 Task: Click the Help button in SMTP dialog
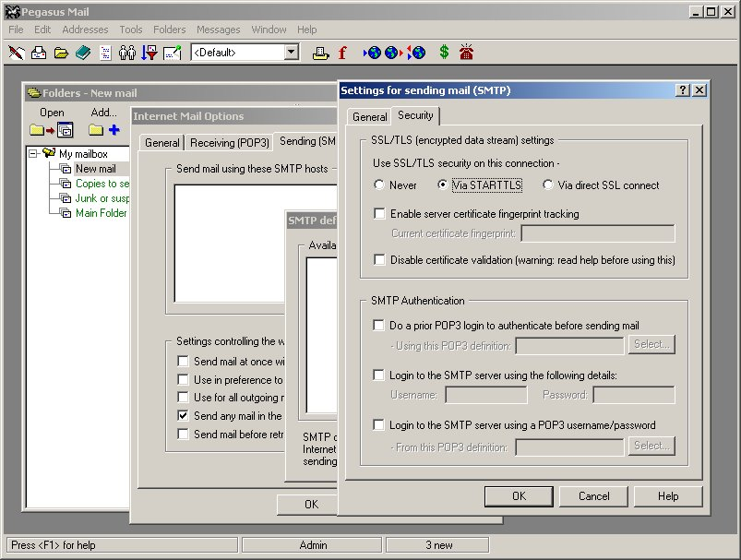(x=668, y=495)
